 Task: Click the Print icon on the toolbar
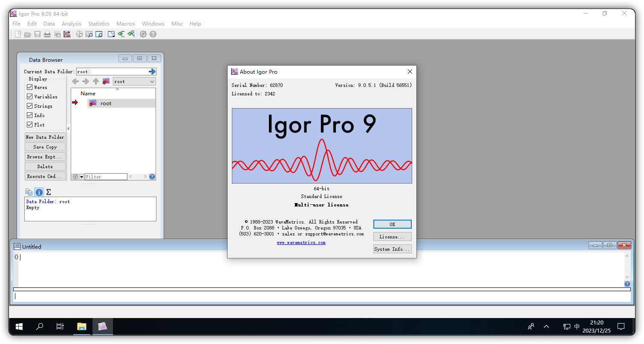[x=47, y=34]
